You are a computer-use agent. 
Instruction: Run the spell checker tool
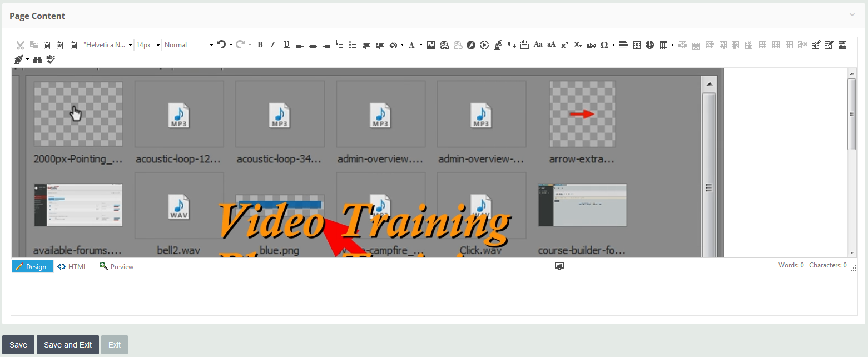click(x=51, y=59)
